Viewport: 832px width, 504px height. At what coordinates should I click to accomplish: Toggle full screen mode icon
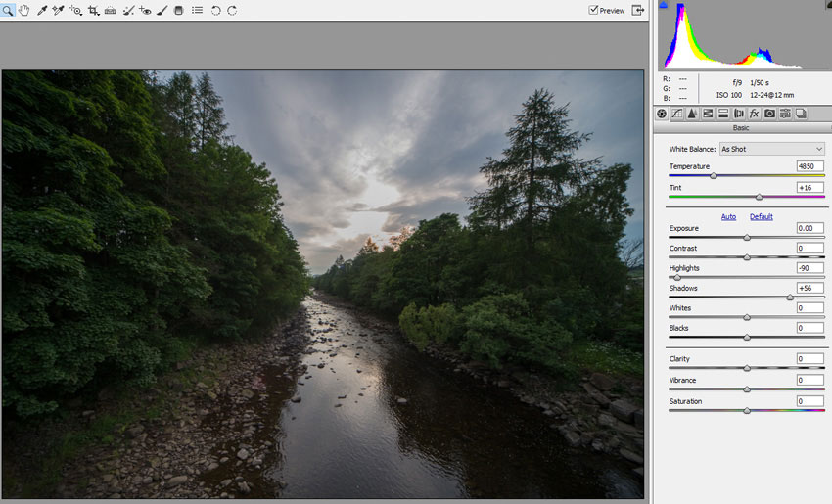pos(638,10)
